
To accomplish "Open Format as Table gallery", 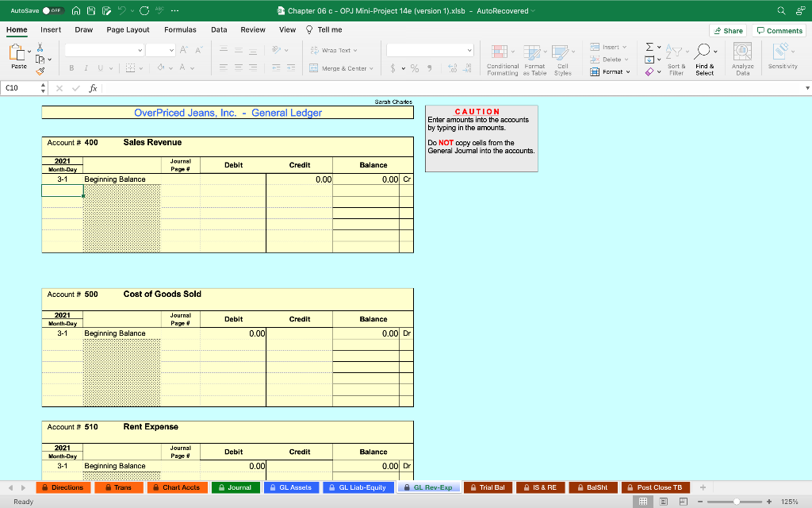I will pos(535,60).
